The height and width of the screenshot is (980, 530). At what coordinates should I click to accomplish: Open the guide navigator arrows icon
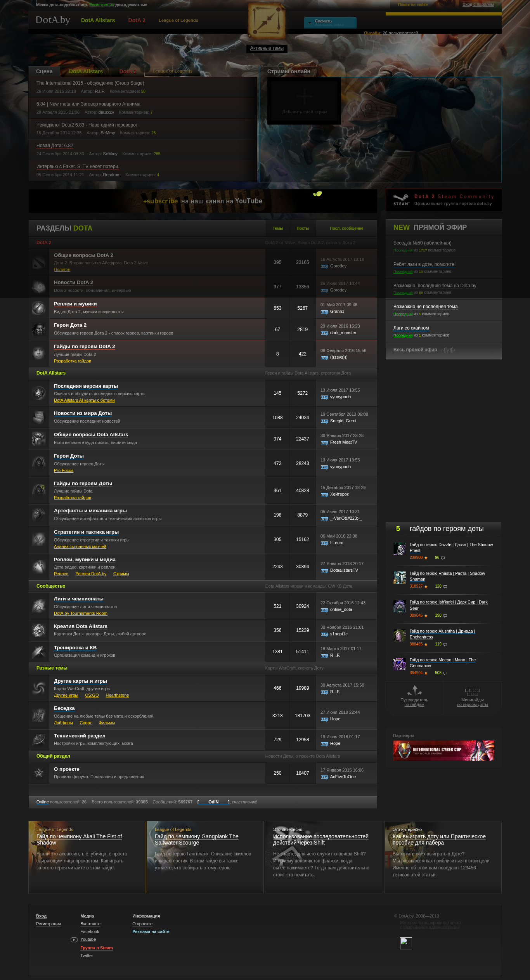pos(414,690)
